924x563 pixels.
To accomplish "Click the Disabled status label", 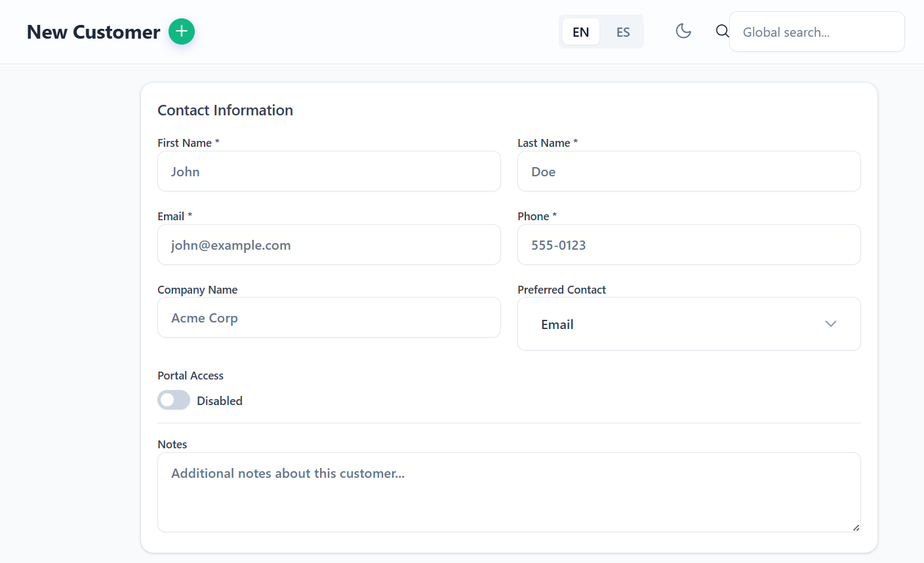I will (x=220, y=400).
